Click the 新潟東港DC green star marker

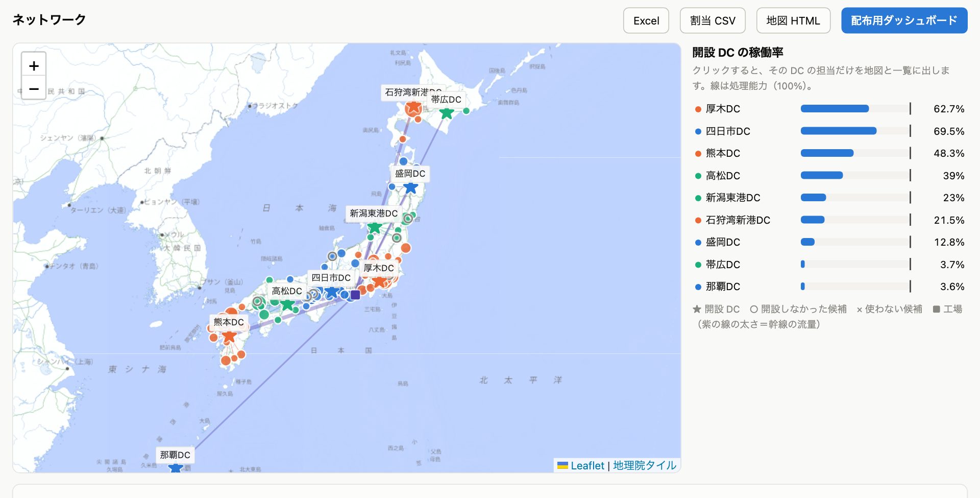click(375, 227)
